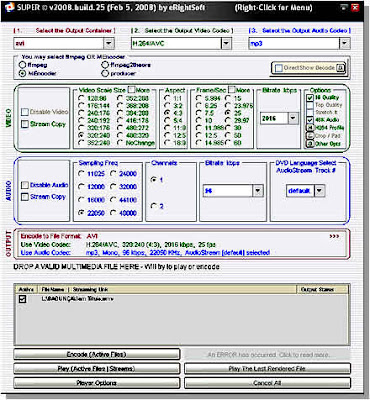Click the SUPER app icon in title bar
Screen dimensions: 370x400
[9, 7]
